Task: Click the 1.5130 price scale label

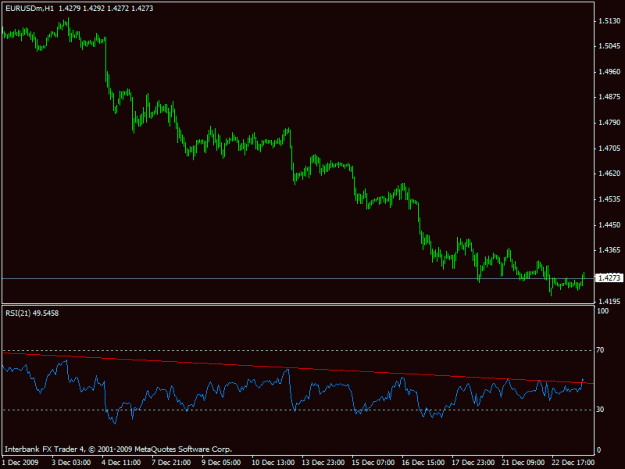Action: coord(609,21)
